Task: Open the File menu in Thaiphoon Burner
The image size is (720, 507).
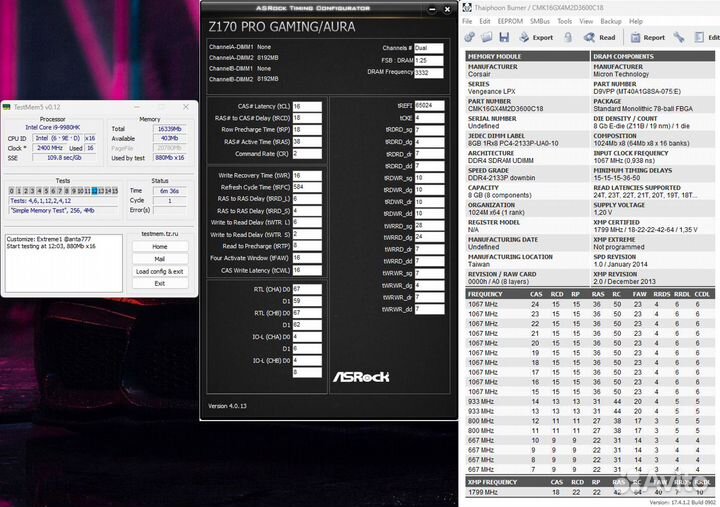Action: click(x=467, y=21)
